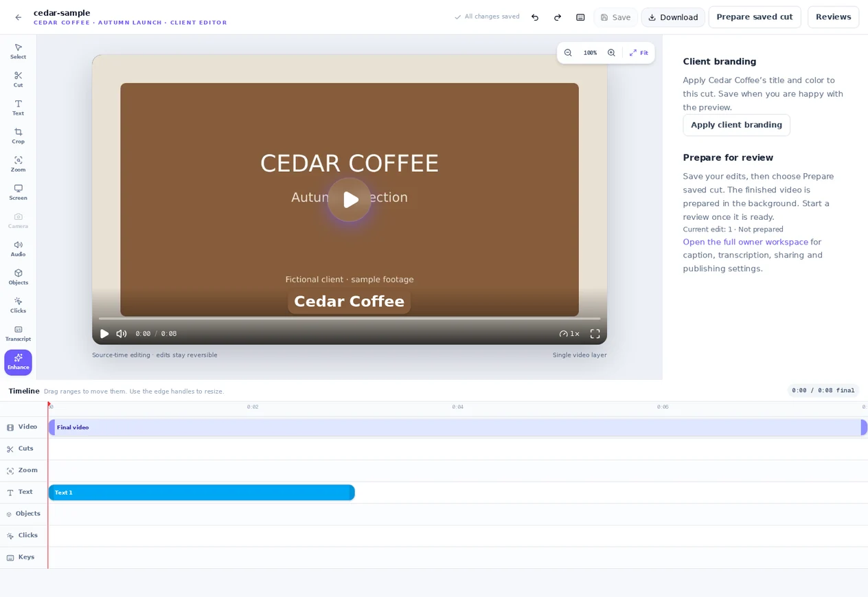This screenshot has width=868, height=597.
Task: Apply client branding
Action: click(736, 125)
